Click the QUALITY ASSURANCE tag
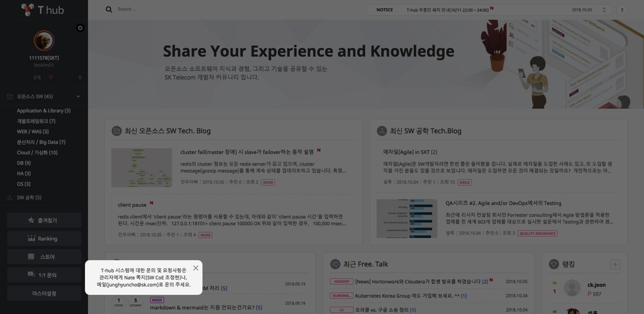 tap(537, 233)
